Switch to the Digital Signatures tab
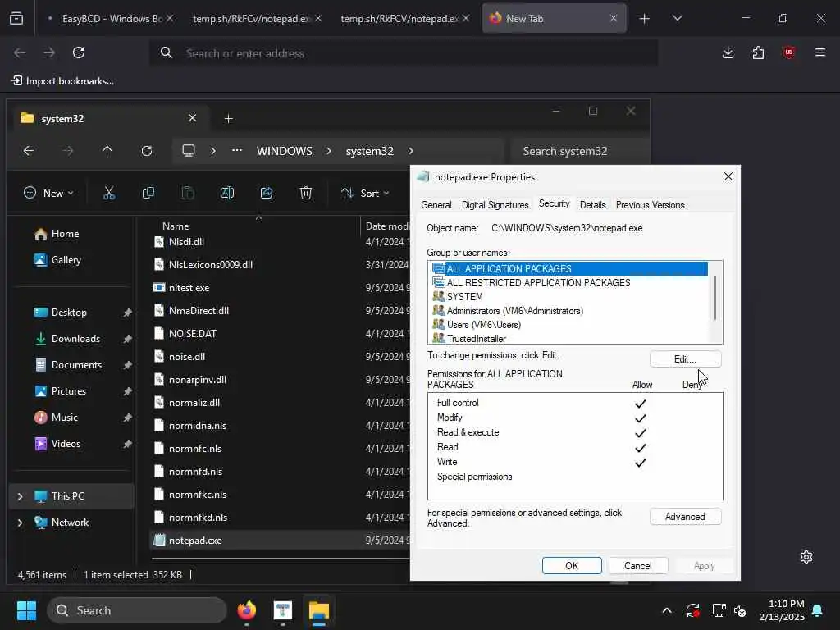The height and width of the screenshot is (630, 840). pyautogui.click(x=495, y=205)
